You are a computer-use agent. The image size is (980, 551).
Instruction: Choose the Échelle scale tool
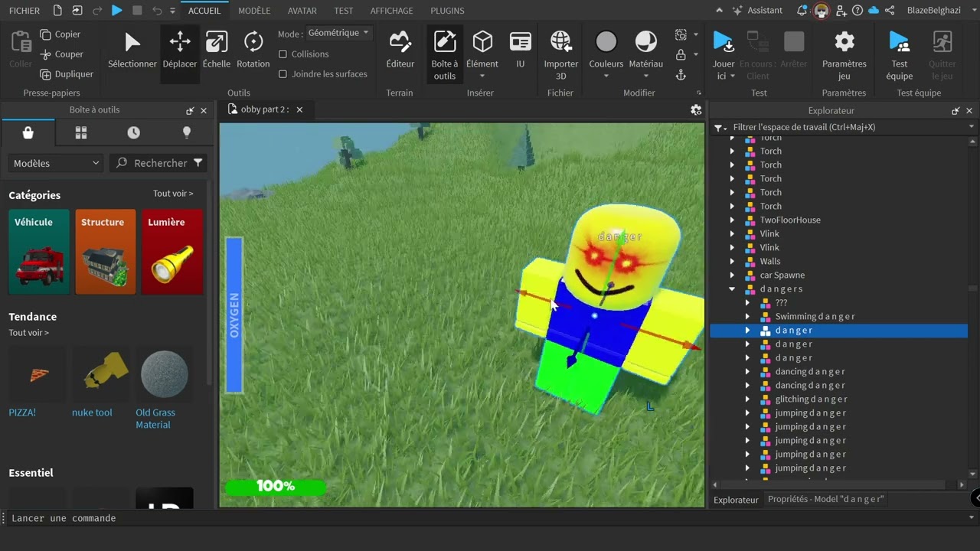[217, 51]
